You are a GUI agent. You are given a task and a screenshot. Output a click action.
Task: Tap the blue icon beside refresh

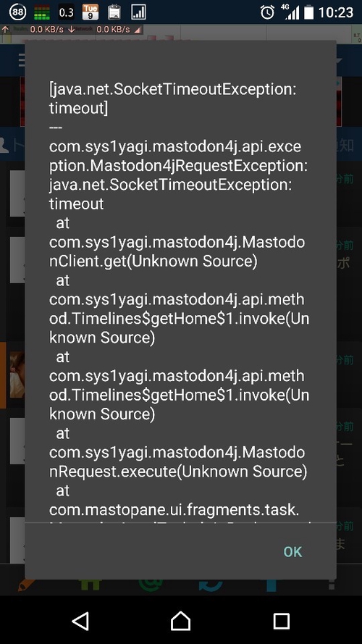click(x=271, y=585)
